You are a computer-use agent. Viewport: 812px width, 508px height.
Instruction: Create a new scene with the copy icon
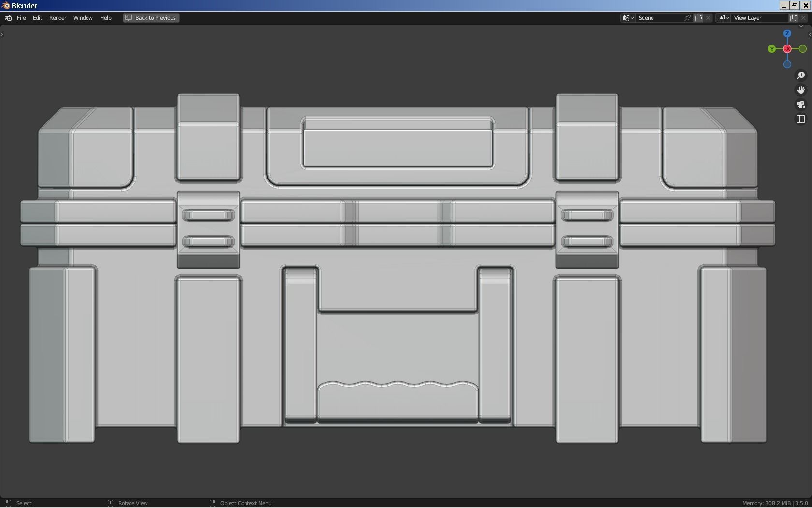(x=698, y=18)
